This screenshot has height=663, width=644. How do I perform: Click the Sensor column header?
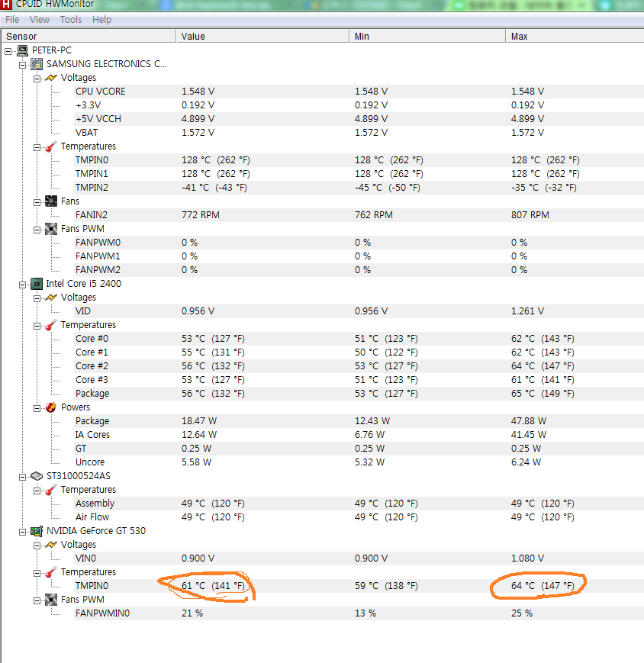[89, 37]
